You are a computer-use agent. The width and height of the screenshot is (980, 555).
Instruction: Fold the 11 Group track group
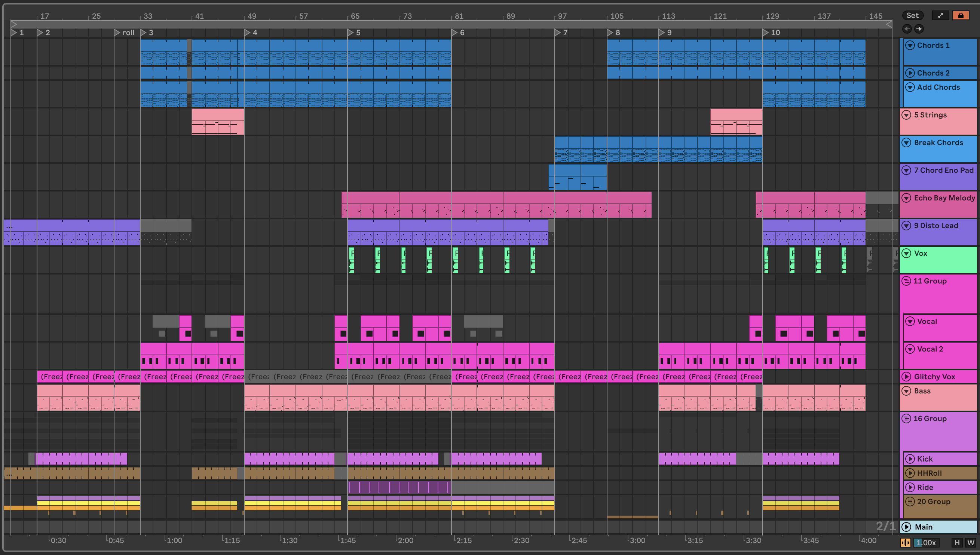[x=906, y=281]
